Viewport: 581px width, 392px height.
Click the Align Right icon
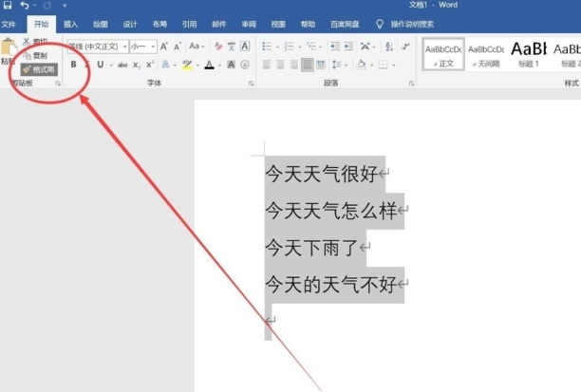click(x=293, y=65)
